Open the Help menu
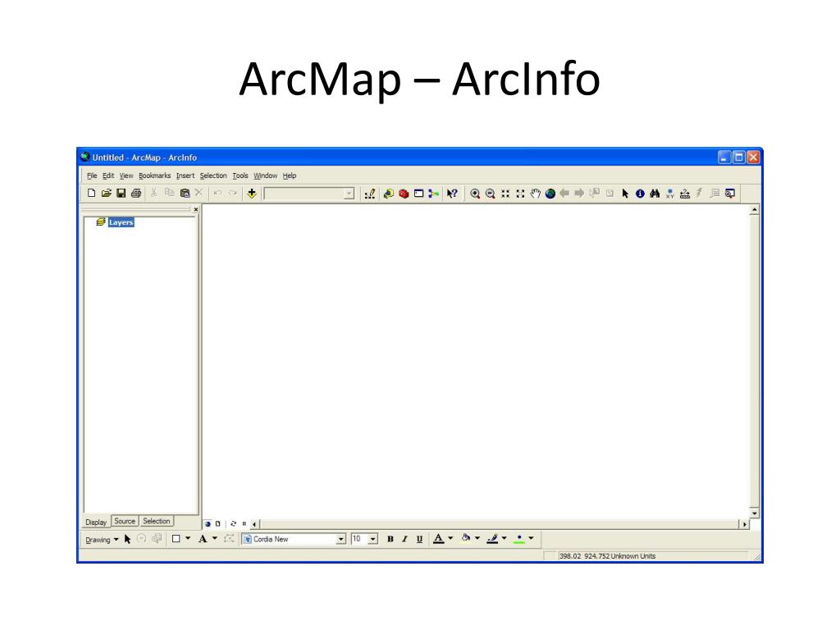Viewport: 840px width, 630px height. (290, 176)
